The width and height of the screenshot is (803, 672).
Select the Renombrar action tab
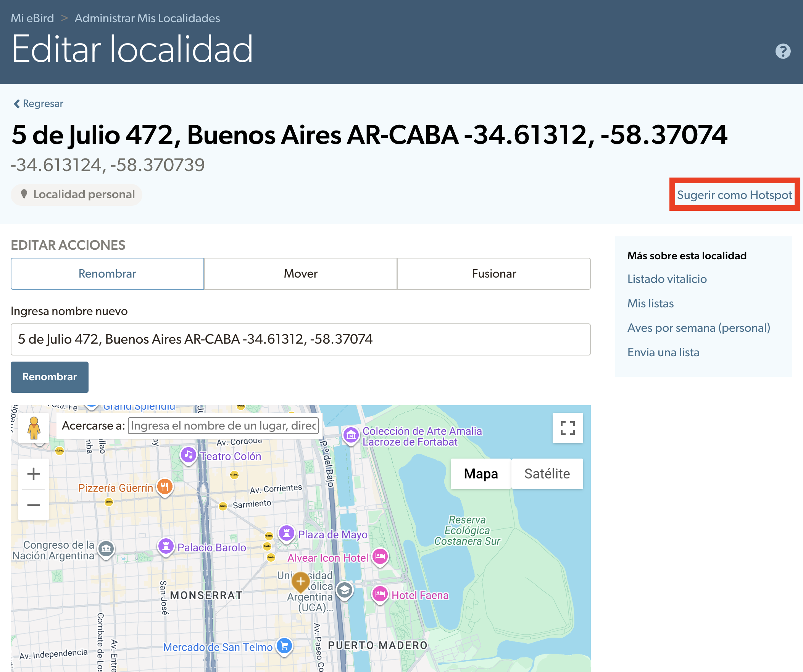tap(108, 274)
